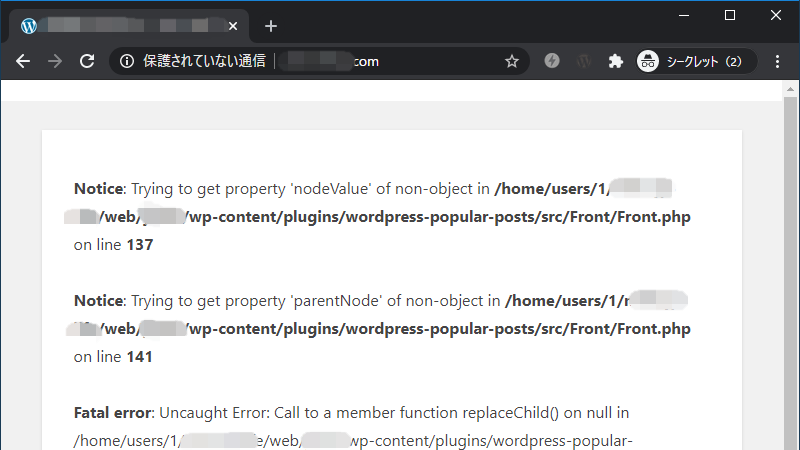Click the line number 141 text
This screenshot has width=800, height=450.
pyautogui.click(x=140, y=357)
